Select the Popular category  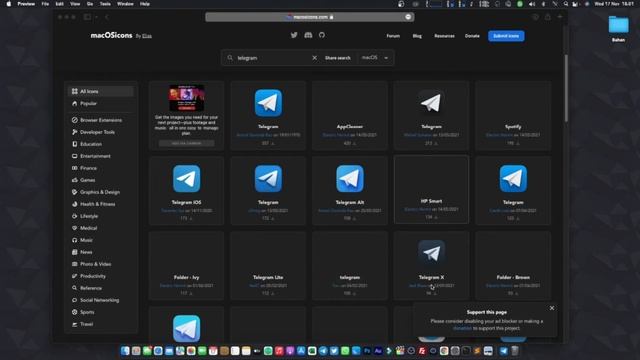point(100,104)
